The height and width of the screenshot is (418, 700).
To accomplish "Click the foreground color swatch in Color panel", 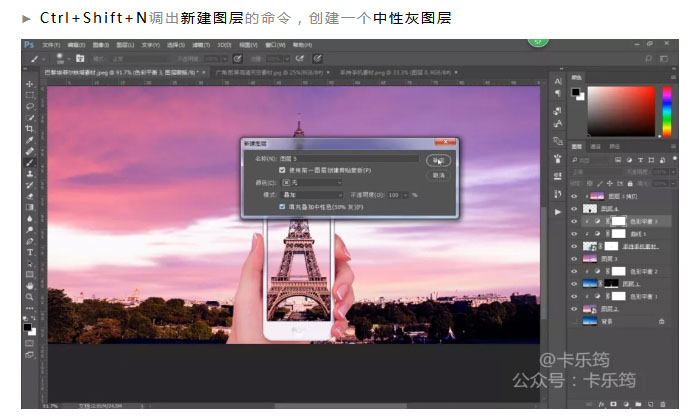I will [575, 92].
